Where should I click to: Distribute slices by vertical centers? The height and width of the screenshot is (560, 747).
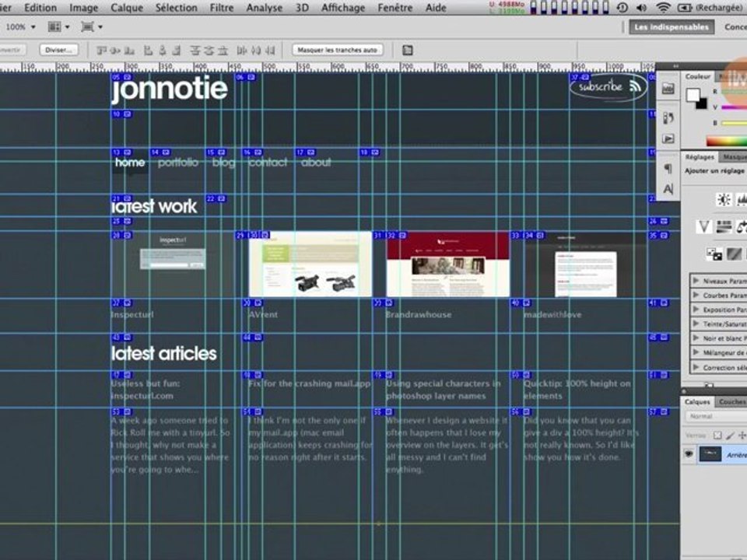(x=209, y=50)
